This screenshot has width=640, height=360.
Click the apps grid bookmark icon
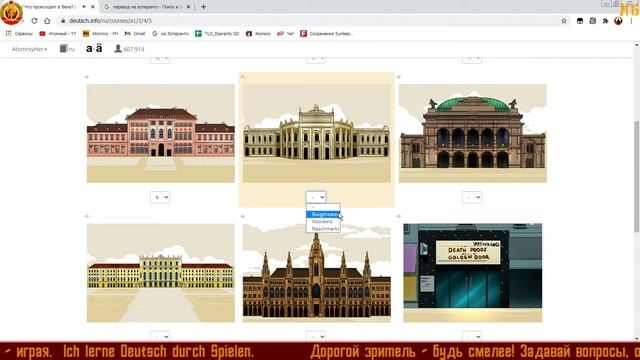[x=9, y=33]
